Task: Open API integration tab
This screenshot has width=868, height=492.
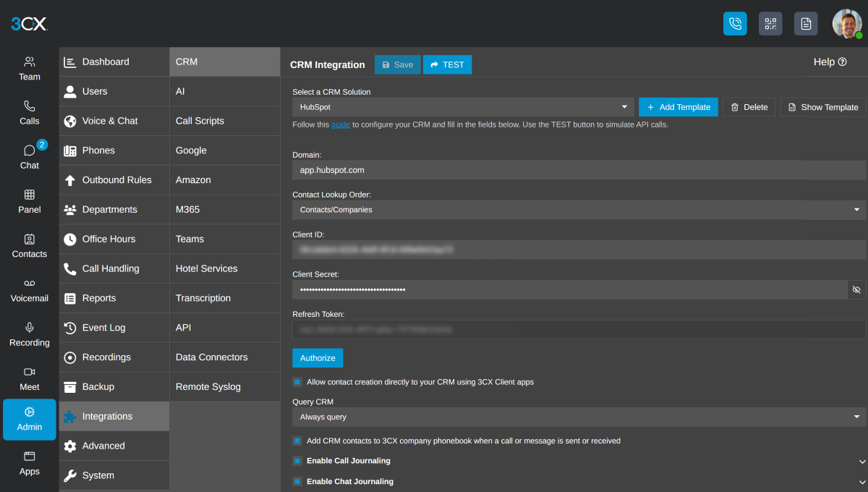Action: click(225, 328)
